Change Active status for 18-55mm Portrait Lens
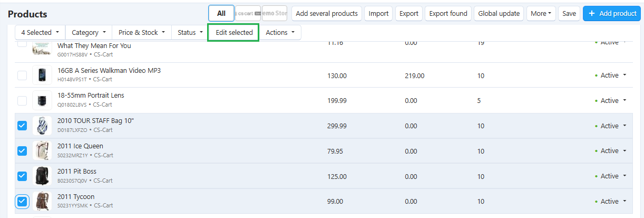The image size is (644, 218). pos(611,100)
